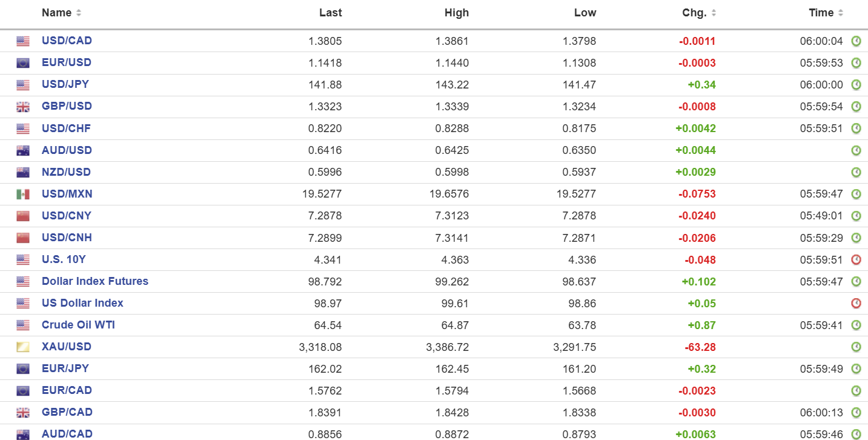Click the red clock icon for US Dollar Index
Viewport: 868px width, 440px height.
(x=856, y=303)
